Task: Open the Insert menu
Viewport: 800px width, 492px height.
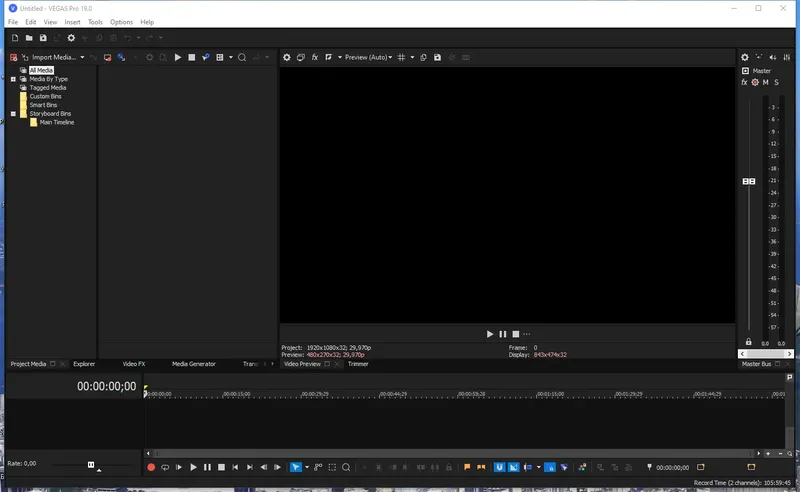Action: [72, 22]
